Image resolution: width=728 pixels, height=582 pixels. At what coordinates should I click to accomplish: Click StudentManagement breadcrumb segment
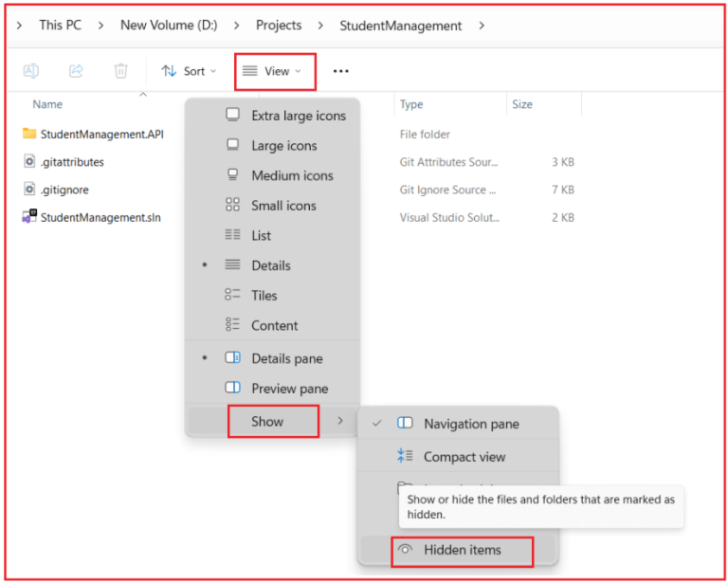pos(401,26)
